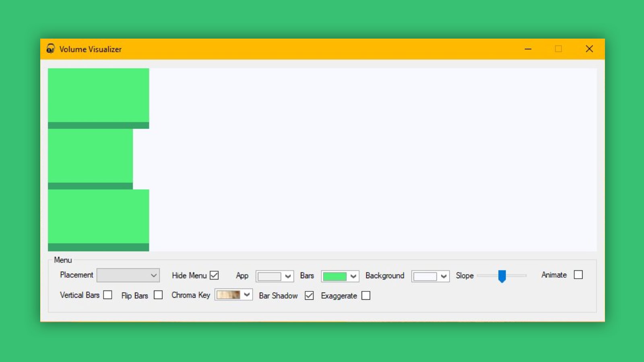
Task: Enable the Flip Bars option
Action: click(158, 295)
